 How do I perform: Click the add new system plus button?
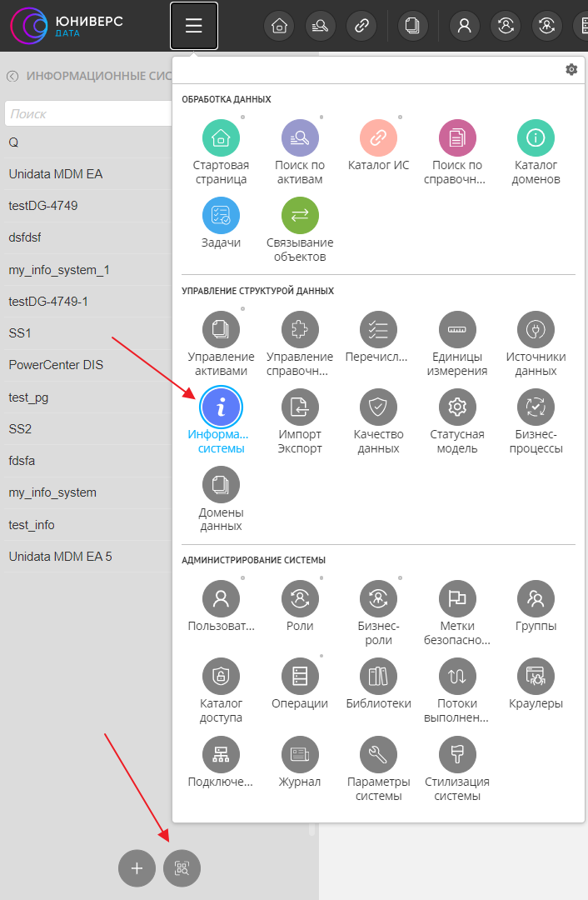pos(137,868)
